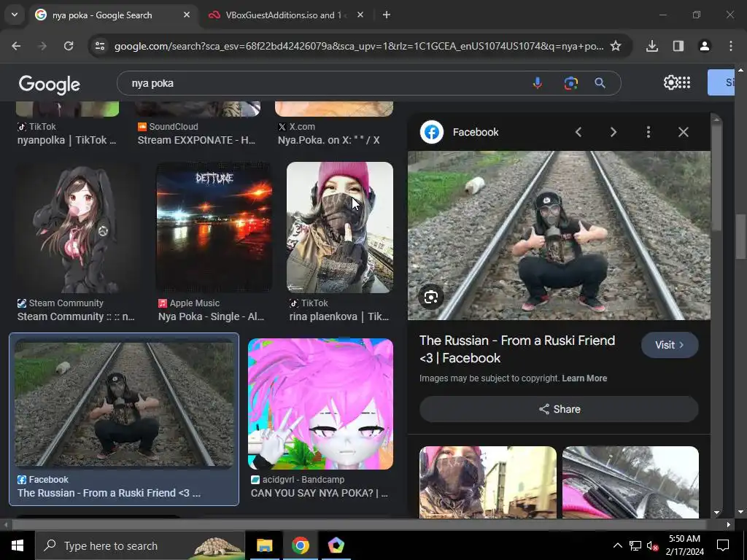View site information icon in address bar

100,46
